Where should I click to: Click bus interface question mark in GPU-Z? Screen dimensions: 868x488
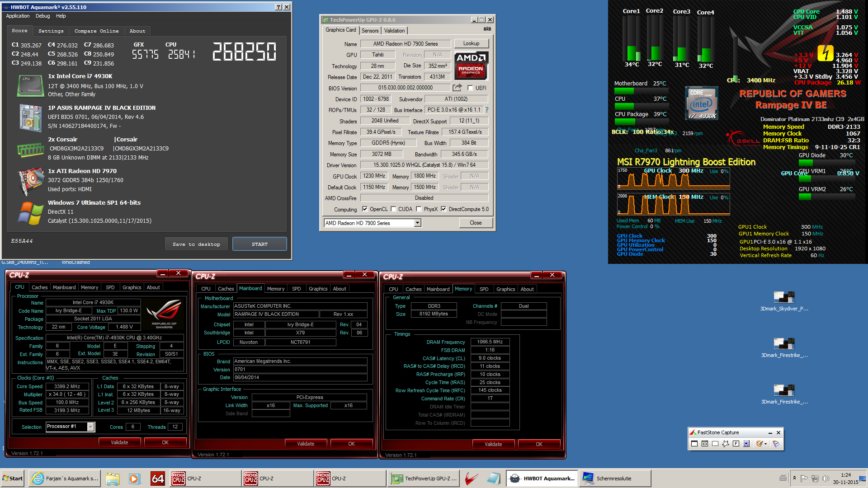[x=487, y=110]
